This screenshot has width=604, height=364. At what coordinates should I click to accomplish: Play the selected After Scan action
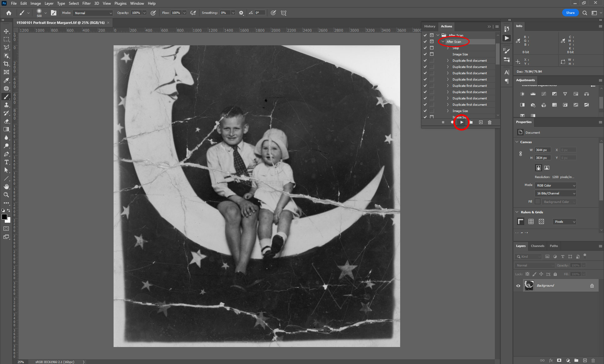(x=461, y=122)
